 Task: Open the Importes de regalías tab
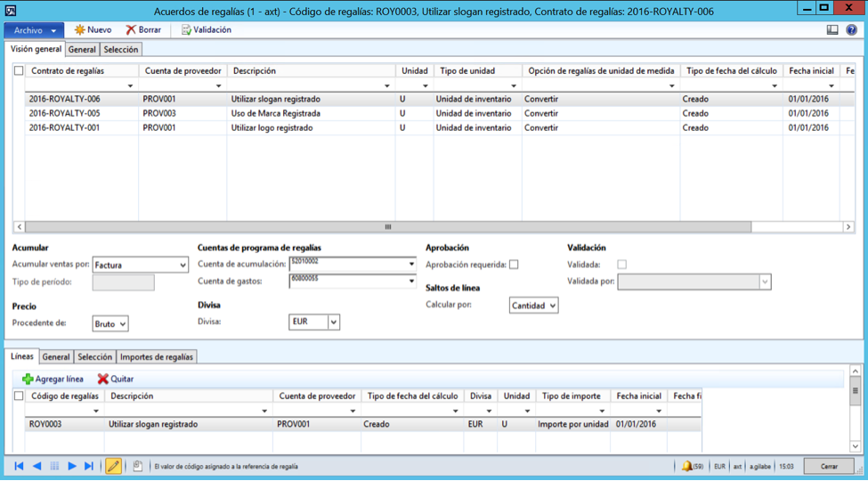pyautogui.click(x=157, y=357)
